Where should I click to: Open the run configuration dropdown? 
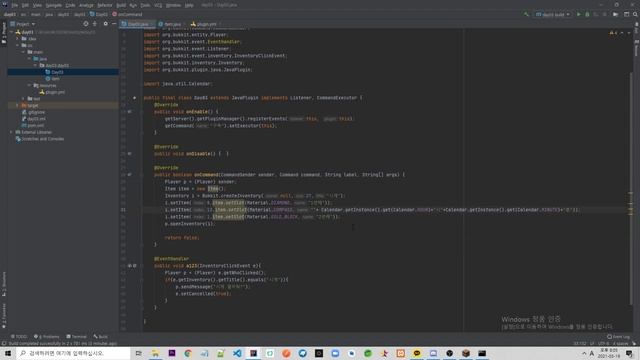coord(553,14)
